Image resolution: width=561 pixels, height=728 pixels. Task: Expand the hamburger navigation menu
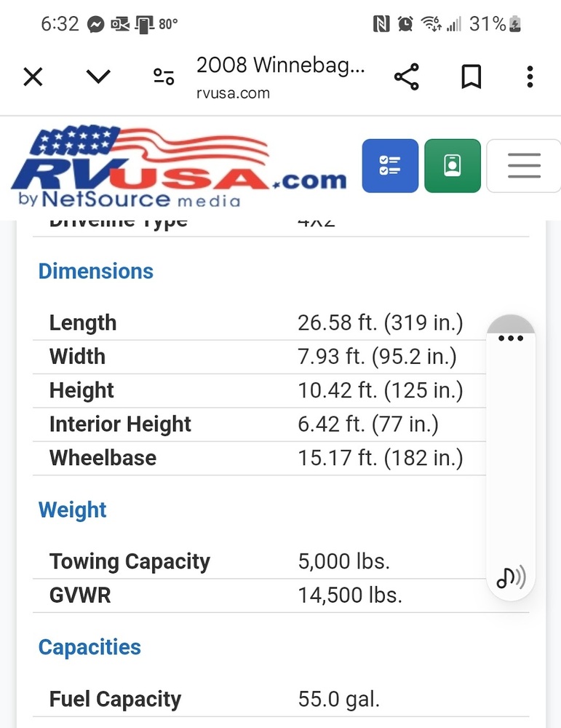524,166
